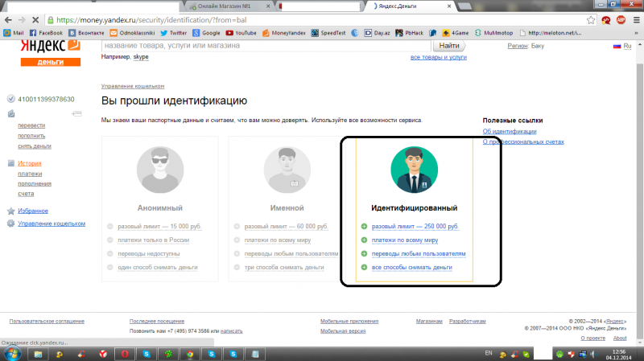Open the MuMmotop bookmark
This screenshot has width=644, height=361.
coord(493,33)
